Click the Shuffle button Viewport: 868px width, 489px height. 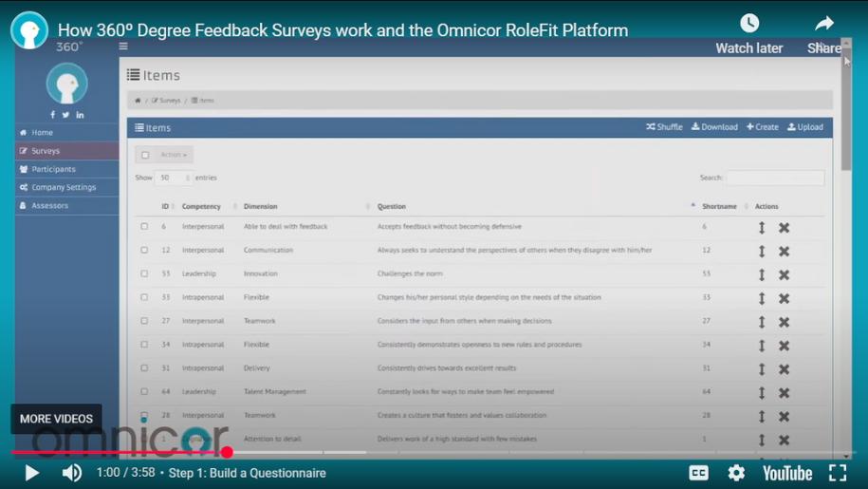664,127
